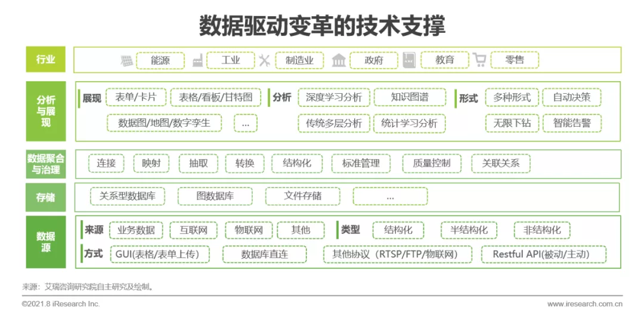Select the 分析与展现 layer label
This screenshot has width=644, height=317.
tap(45, 112)
